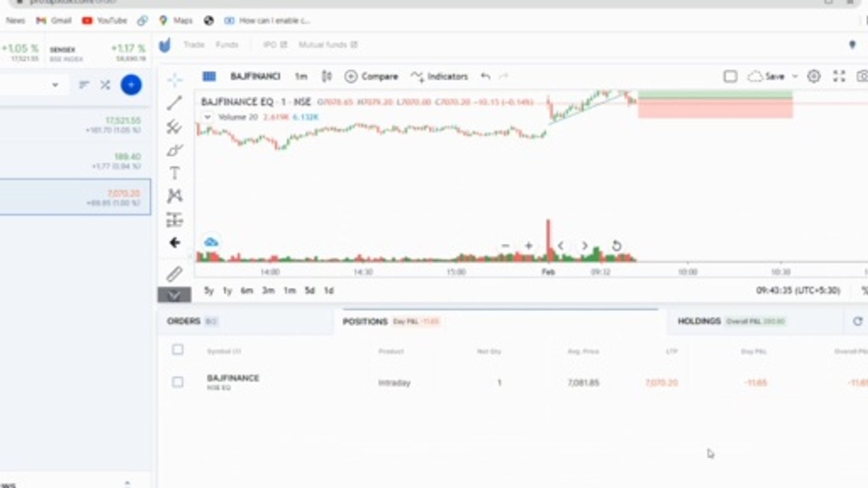Select the 7,070.20 watchlist row

75,197
